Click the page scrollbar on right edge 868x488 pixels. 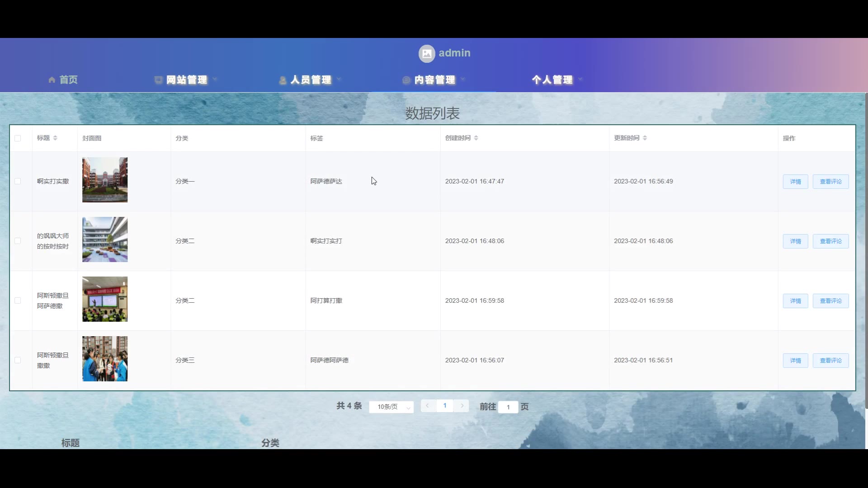tap(866, 251)
